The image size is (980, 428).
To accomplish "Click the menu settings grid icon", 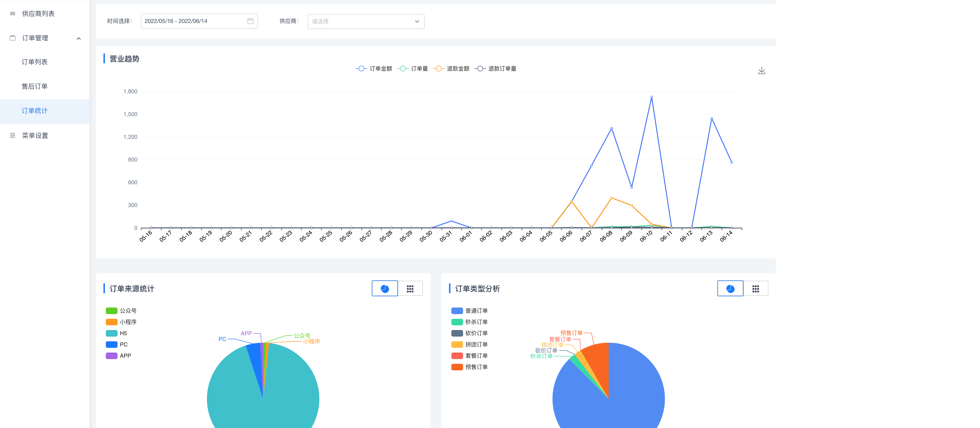I will 13,135.
